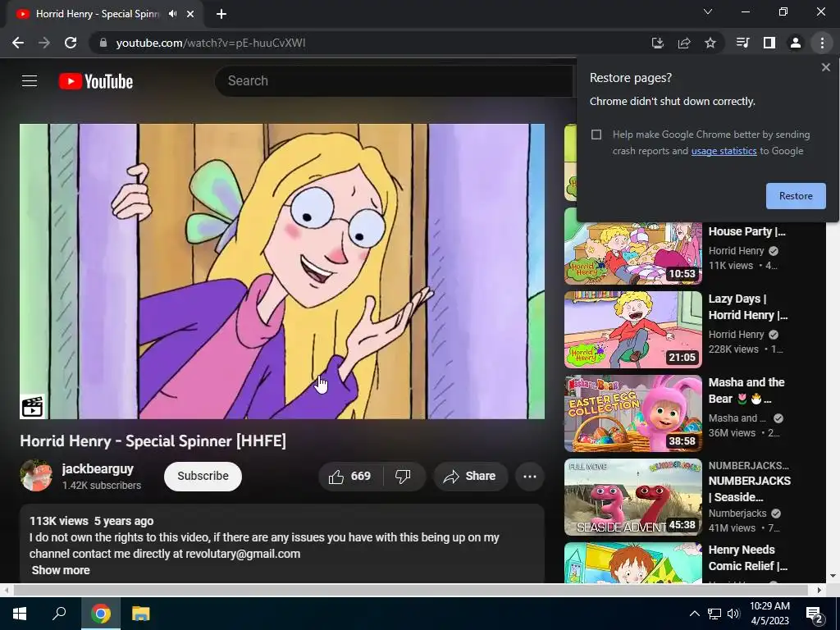The width and height of the screenshot is (840, 630).
Task: Open Henry Needs Comic Relief title
Action: (x=748, y=558)
